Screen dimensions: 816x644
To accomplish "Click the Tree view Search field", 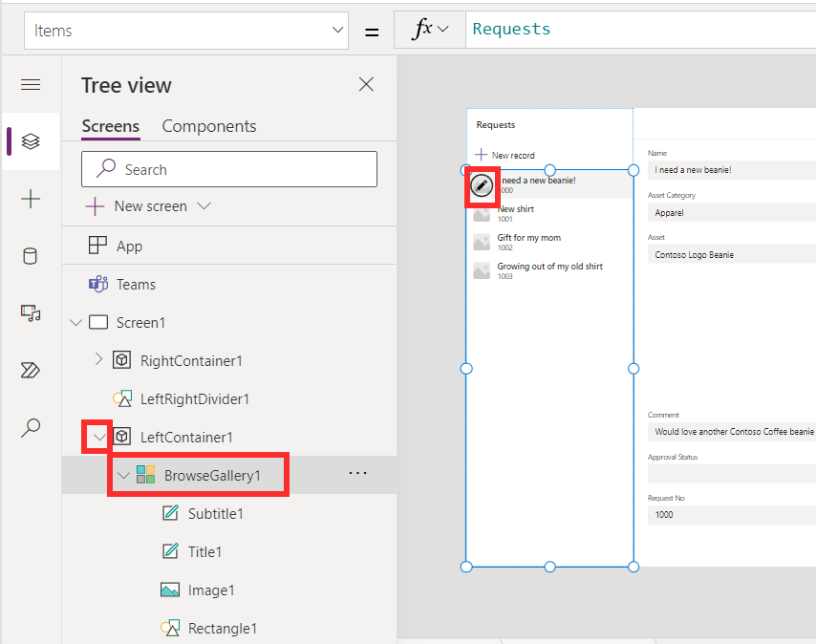I will (x=229, y=169).
